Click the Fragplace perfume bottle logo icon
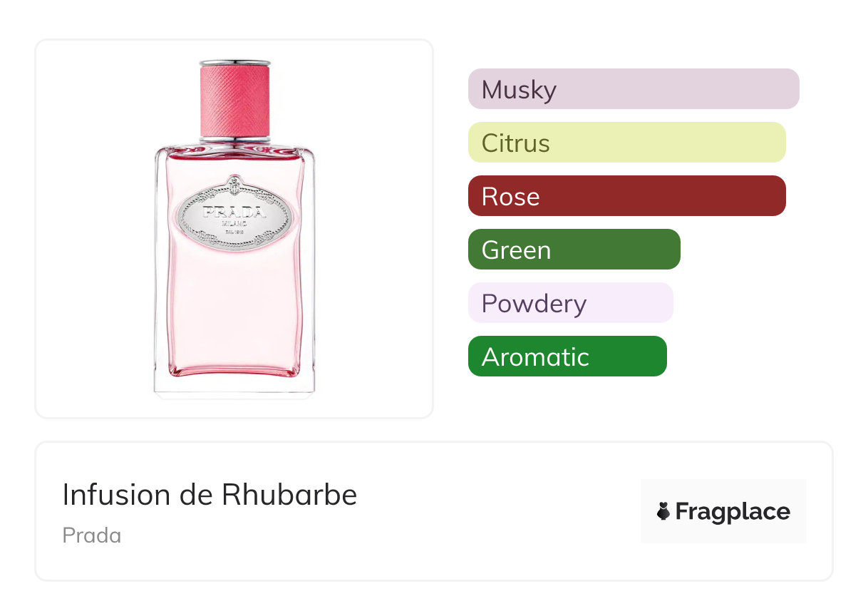 point(663,511)
